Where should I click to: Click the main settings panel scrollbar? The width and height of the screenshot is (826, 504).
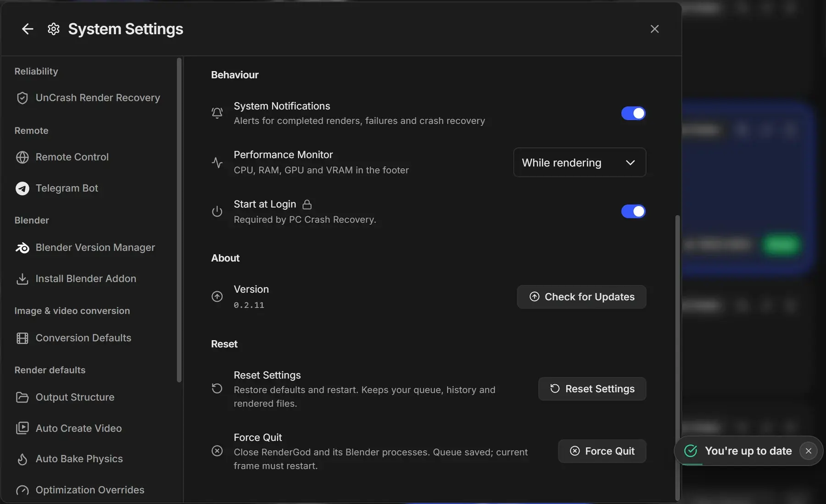(x=677, y=358)
